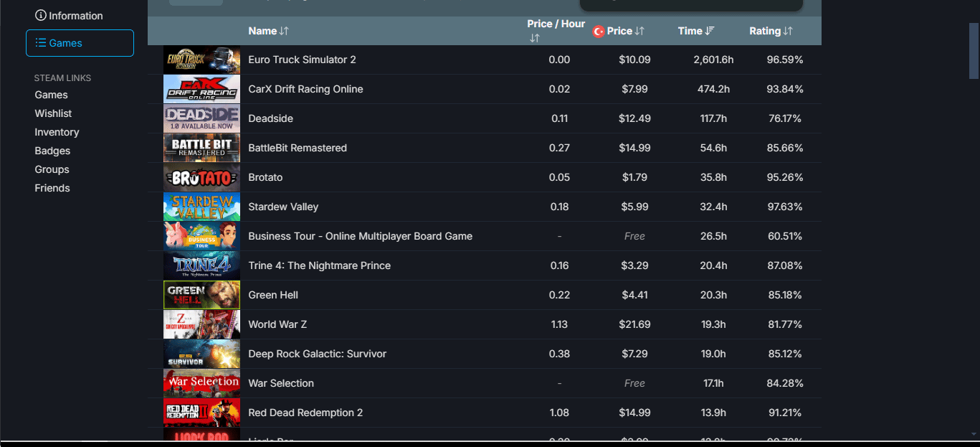Viewport: 980px width, 447px height.
Task: Click BattleBit Remastered thumbnail
Action: [x=201, y=148]
